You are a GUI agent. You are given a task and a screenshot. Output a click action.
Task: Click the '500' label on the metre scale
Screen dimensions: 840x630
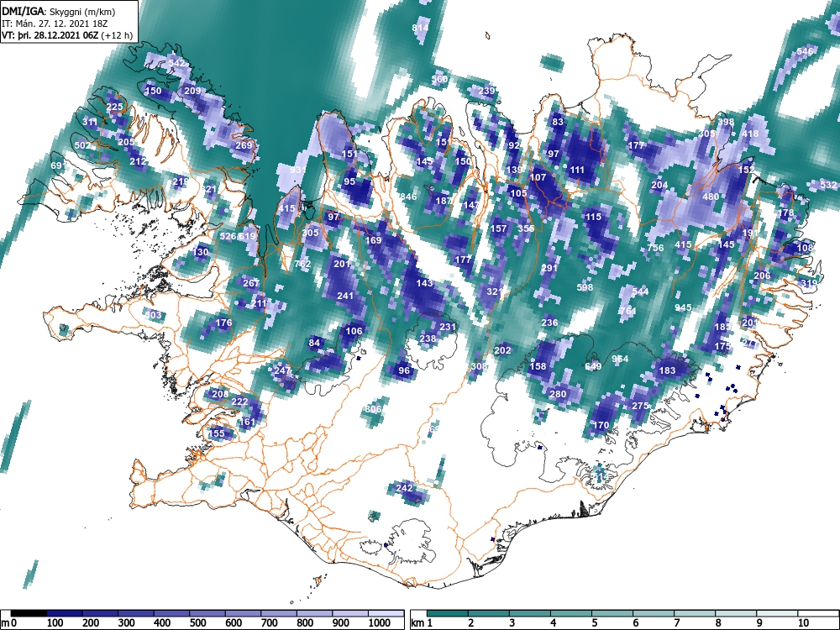(197, 623)
